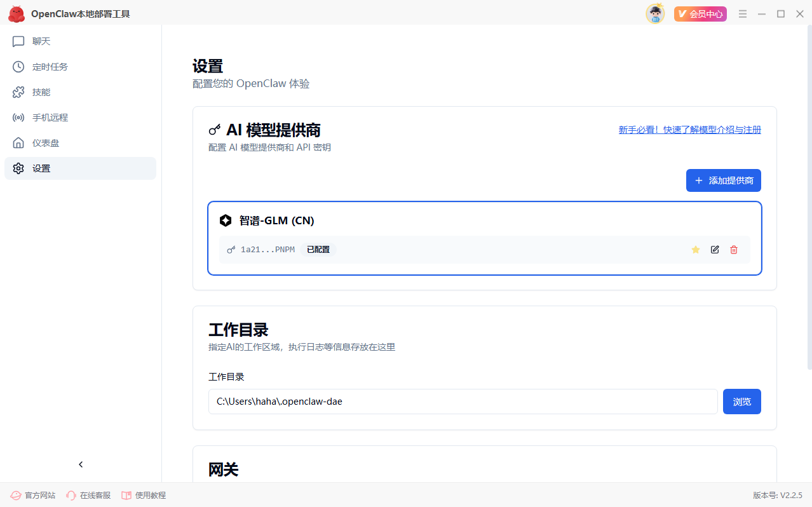Open 会员中心 membership center
The width and height of the screenshot is (812, 507).
[x=700, y=13]
